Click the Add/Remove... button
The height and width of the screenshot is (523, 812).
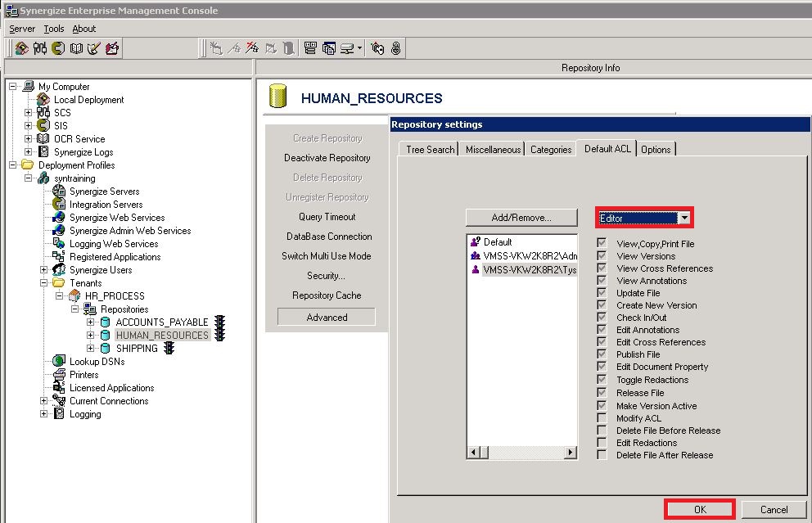pyautogui.click(x=521, y=218)
